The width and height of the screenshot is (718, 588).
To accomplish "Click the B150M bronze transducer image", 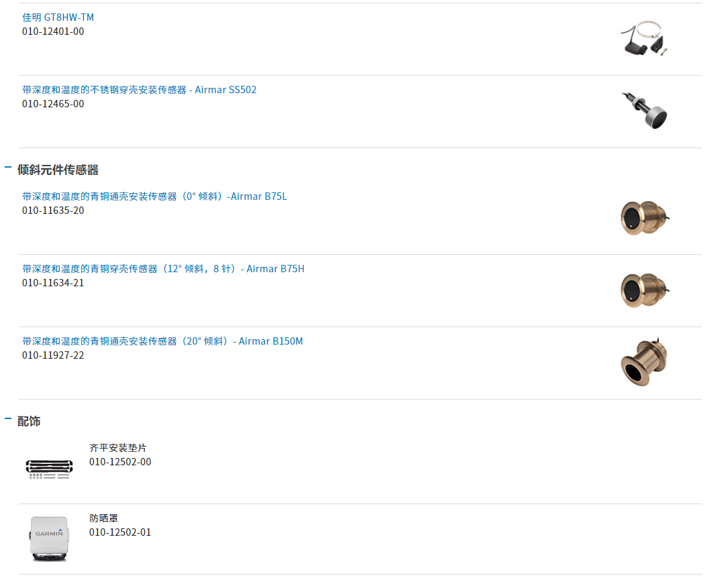I will coord(644,363).
